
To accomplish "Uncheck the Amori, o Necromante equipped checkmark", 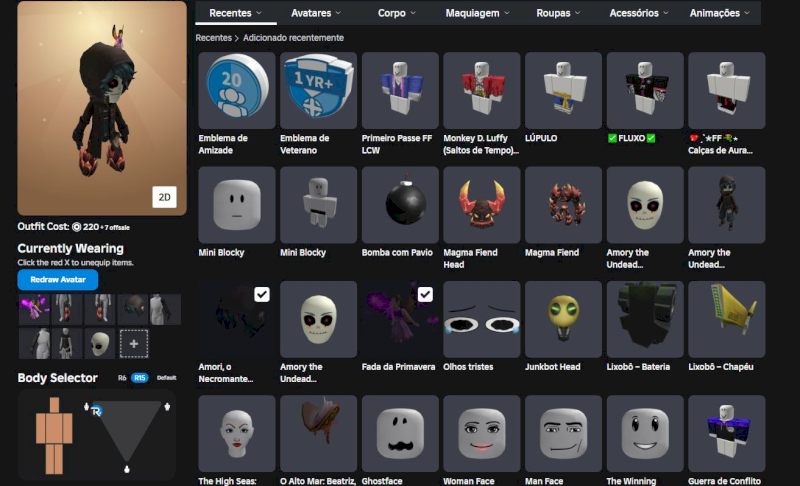I will pos(262,294).
